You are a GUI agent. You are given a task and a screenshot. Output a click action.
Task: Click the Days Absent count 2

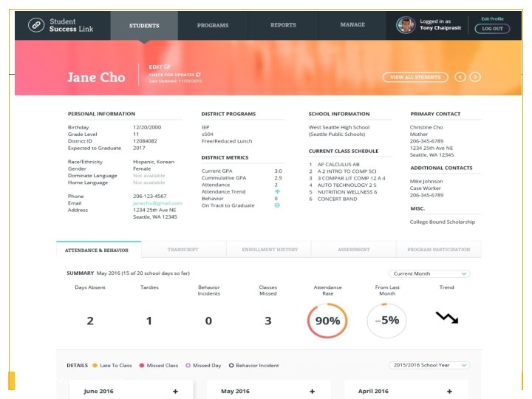point(90,321)
